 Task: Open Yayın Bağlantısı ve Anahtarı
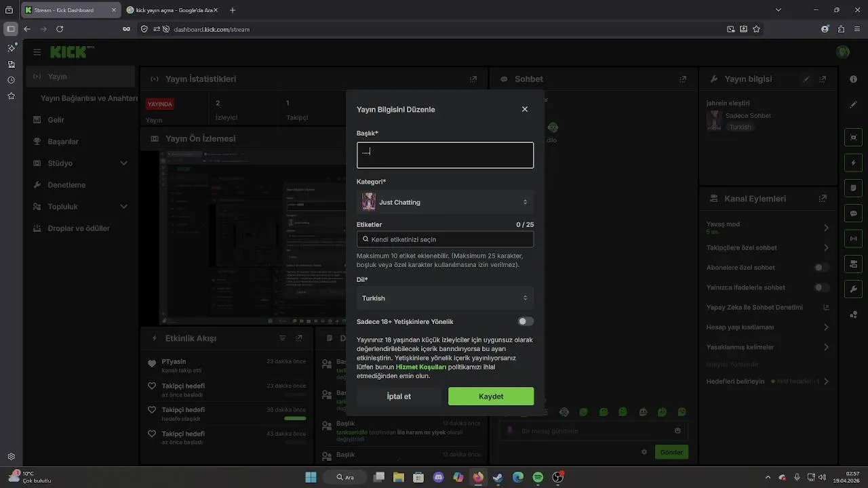tap(89, 98)
